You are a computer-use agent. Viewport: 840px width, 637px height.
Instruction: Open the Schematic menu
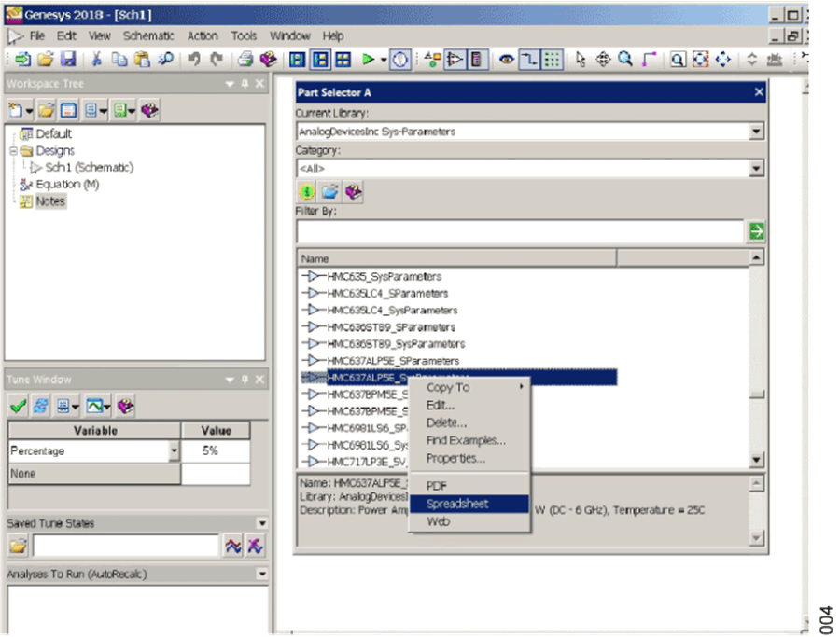[147, 35]
